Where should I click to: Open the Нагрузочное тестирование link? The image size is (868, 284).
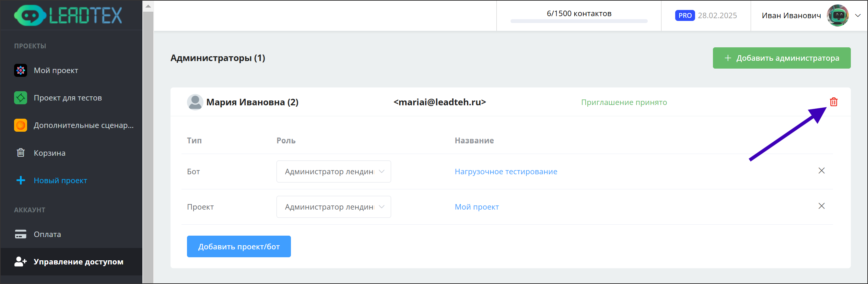(x=506, y=171)
